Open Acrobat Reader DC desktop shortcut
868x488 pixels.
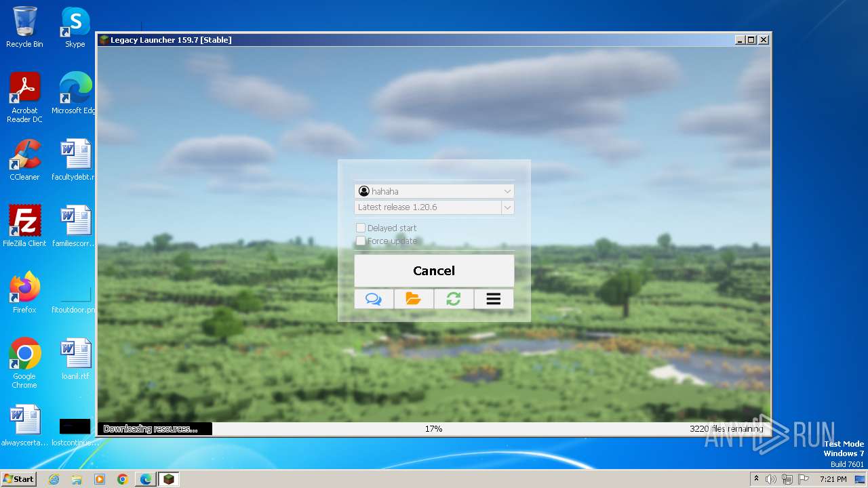(x=24, y=98)
